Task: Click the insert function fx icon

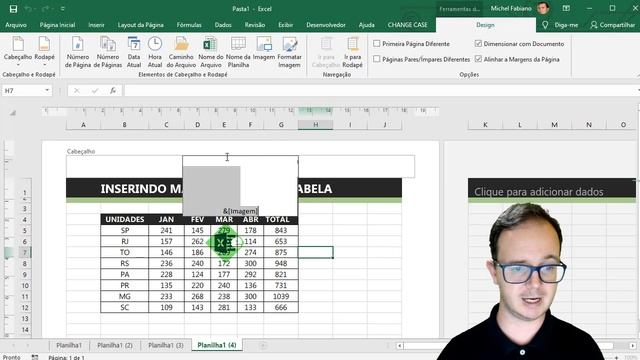Action: (113, 90)
